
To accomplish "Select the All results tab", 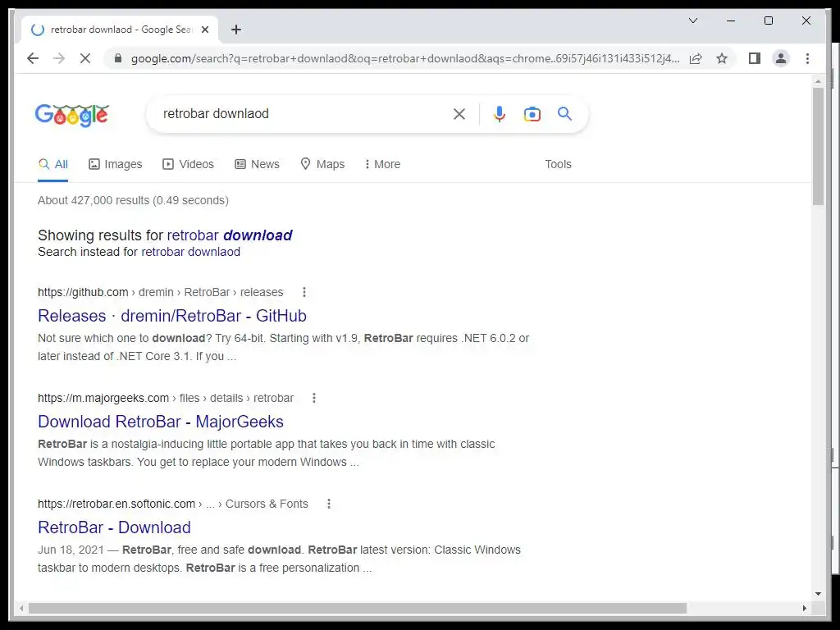I will point(53,164).
